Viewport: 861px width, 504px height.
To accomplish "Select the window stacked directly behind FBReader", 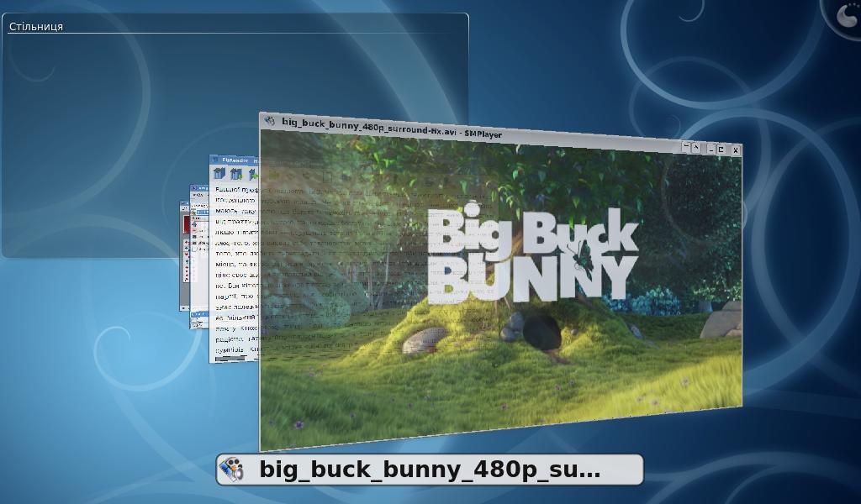I will [199, 257].
